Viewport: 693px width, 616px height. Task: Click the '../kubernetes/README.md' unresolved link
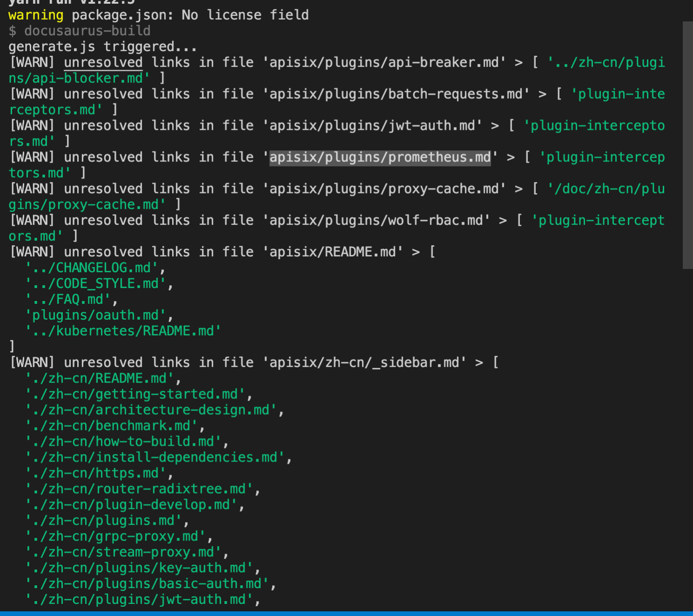(x=123, y=331)
